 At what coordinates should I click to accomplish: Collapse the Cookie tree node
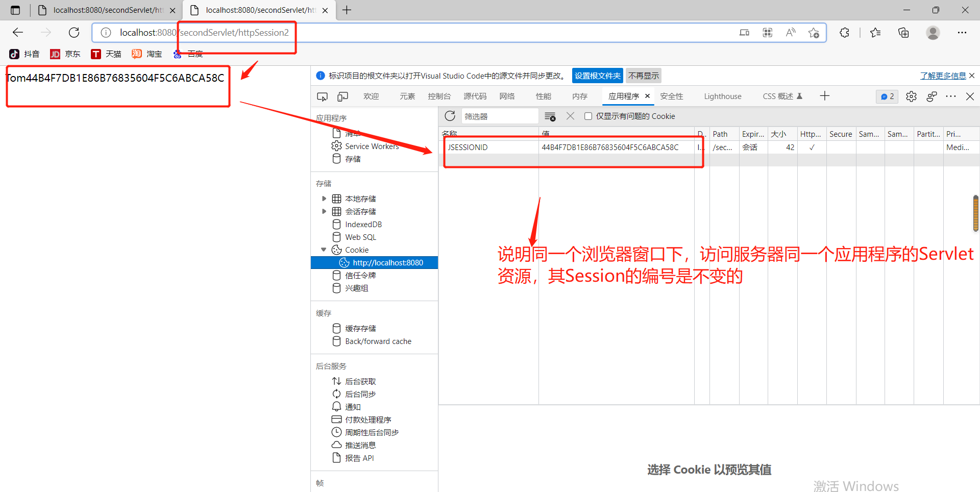point(324,250)
